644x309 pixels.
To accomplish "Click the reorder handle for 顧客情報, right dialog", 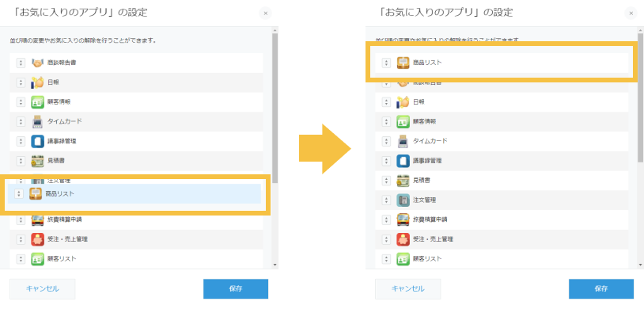I will (386, 122).
